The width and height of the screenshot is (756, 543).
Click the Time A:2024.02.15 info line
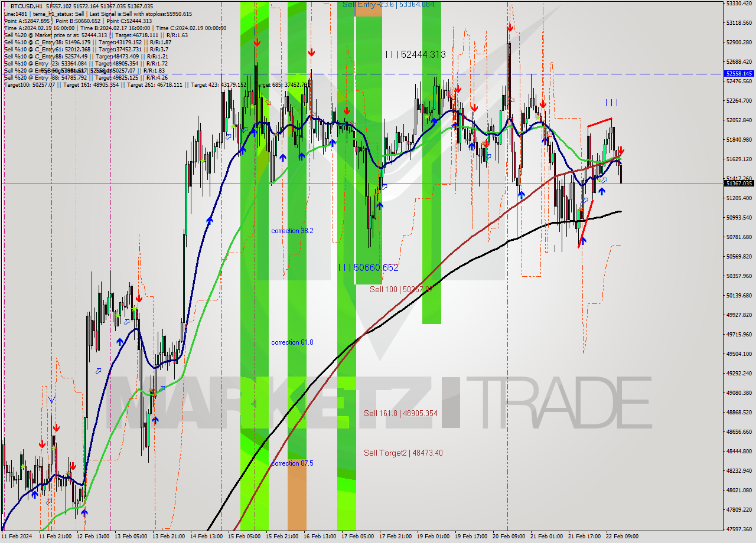pyautogui.click(x=115, y=28)
